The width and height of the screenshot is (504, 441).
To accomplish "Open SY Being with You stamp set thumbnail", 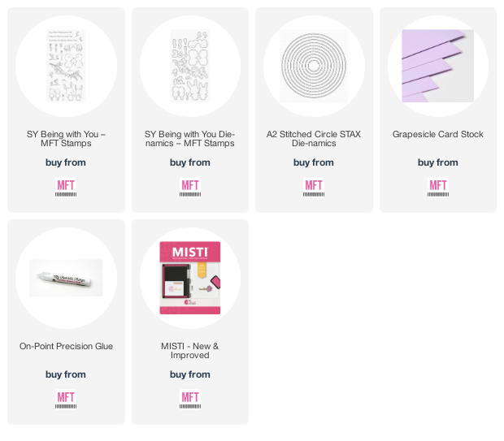I will click(66, 66).
